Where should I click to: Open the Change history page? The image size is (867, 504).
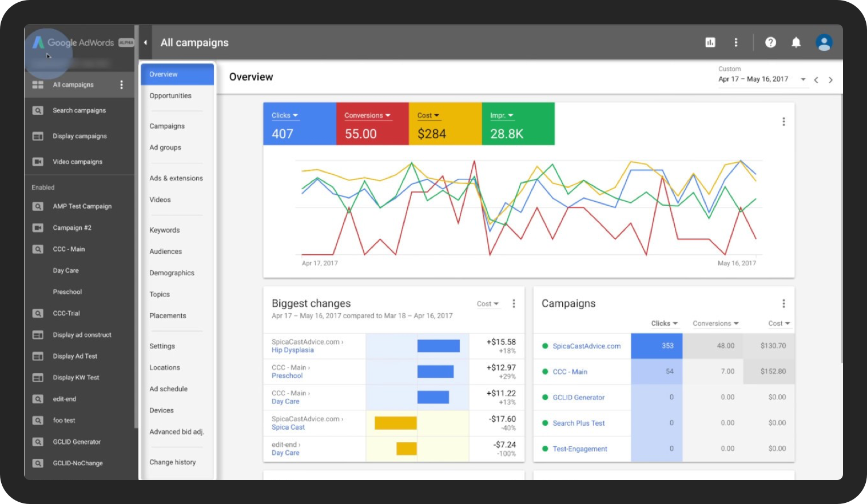coord(173,462)
